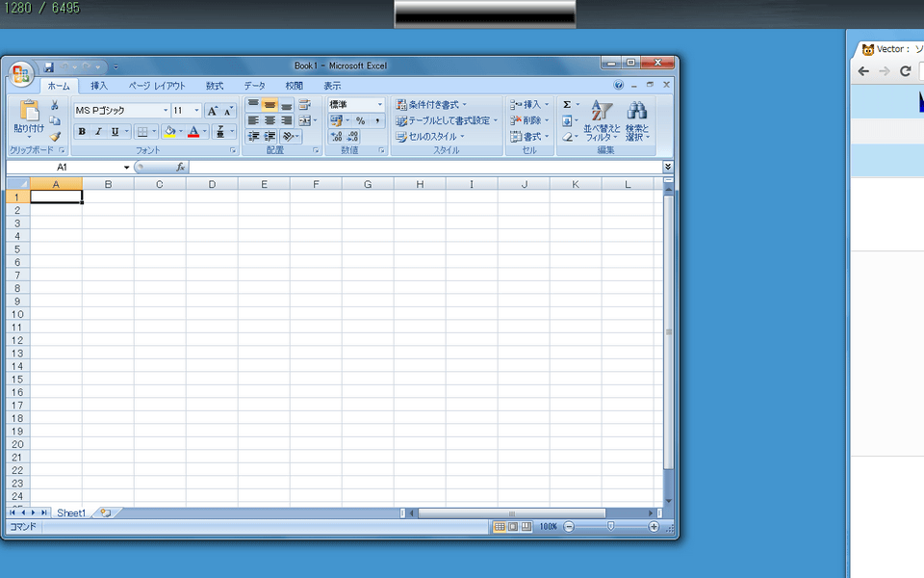
Task: Select the Sheet1 worksheet tab
Action: click(71, 513)
